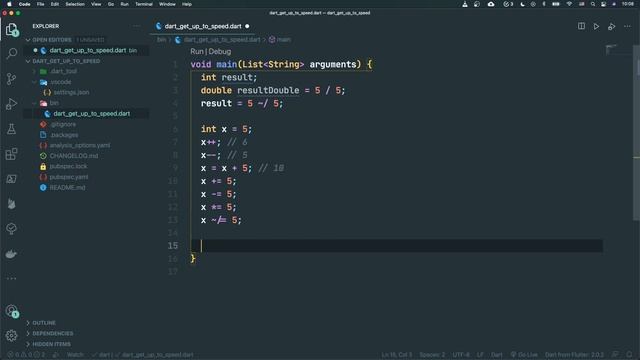The image size is (640, 360).
Task: Open pubspec.yaml file
Action: coord(69,177)
